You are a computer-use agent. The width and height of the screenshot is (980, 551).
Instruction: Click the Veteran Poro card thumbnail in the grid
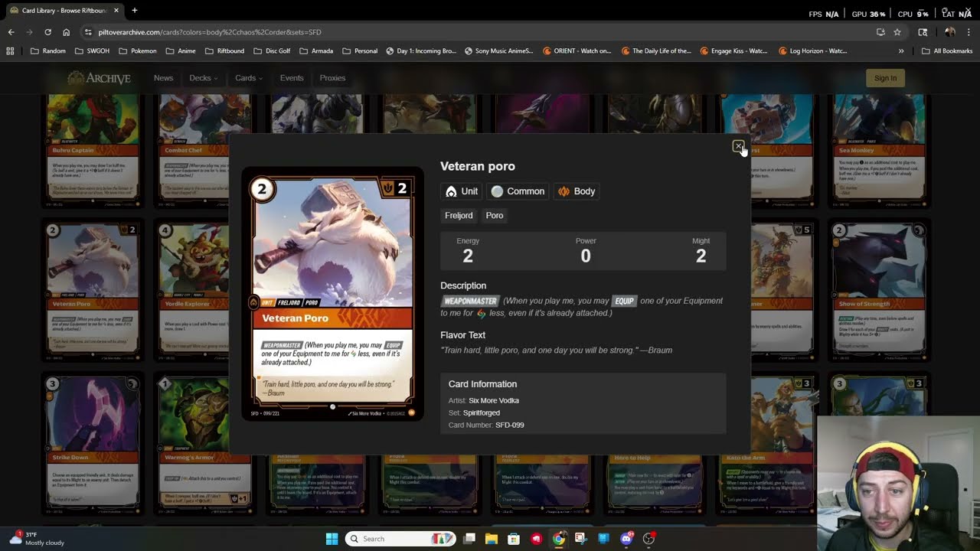[93, 291]
